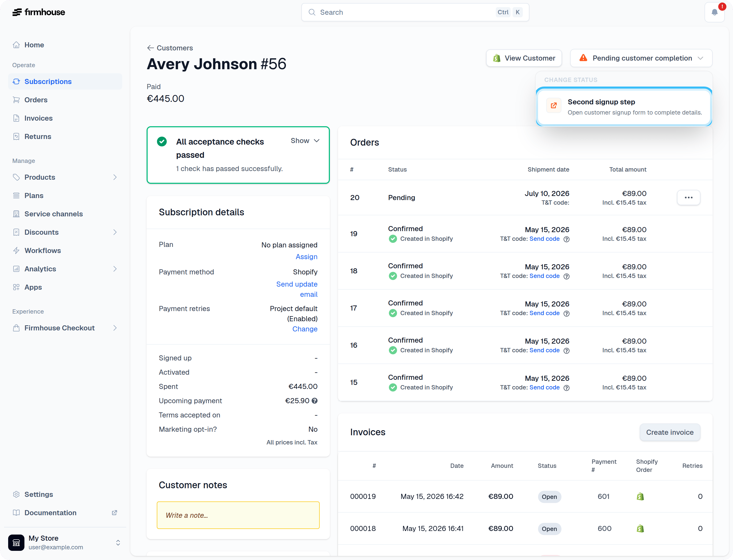Click the green acceptance checks checkmark

162,142
